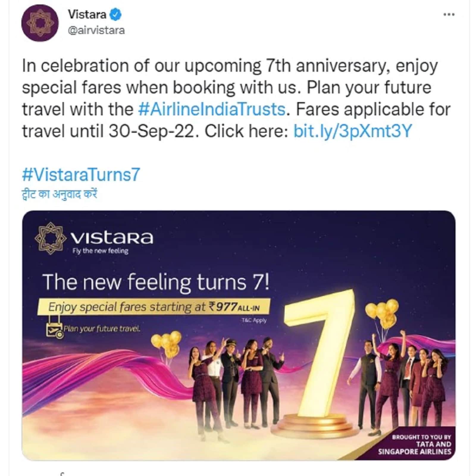Click the gold balloons near crew left

click(167, 343)
